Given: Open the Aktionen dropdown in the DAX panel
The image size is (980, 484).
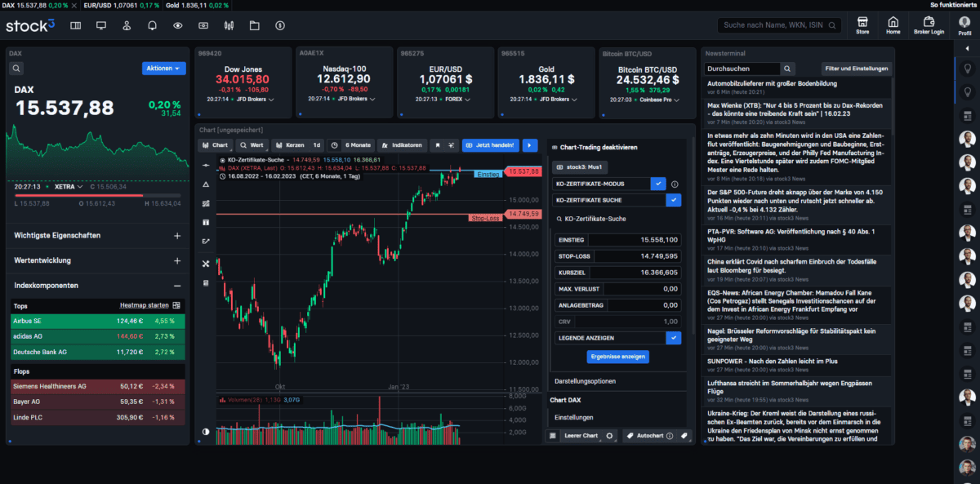Looking at the screenshot, I should pyautogui.click(x=163, y=68).
